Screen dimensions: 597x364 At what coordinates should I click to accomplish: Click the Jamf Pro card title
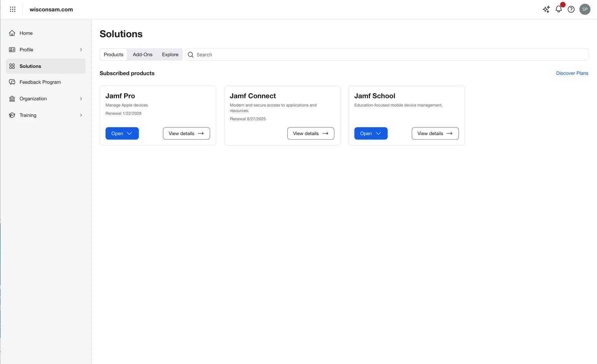120,96
